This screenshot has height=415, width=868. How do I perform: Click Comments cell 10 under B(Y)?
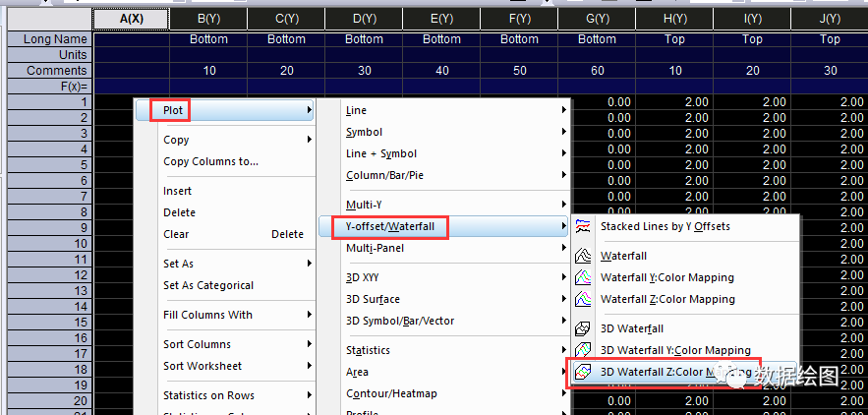208,71
